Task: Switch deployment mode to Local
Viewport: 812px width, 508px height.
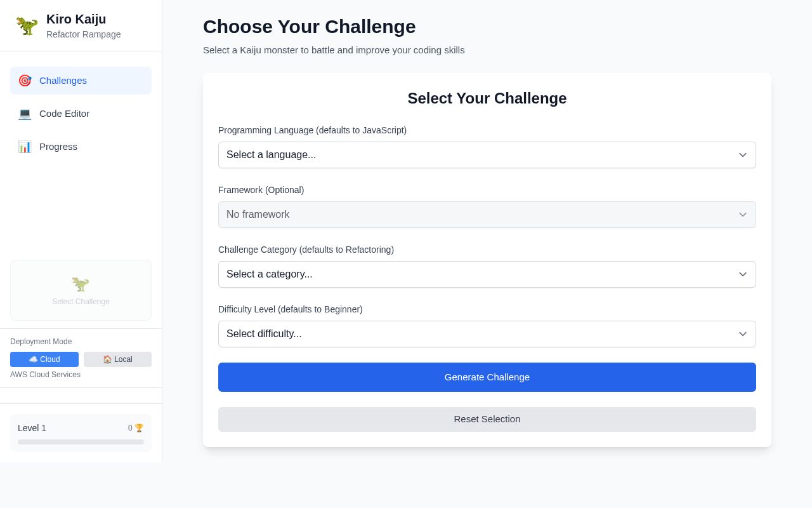Action: point(117,359)
